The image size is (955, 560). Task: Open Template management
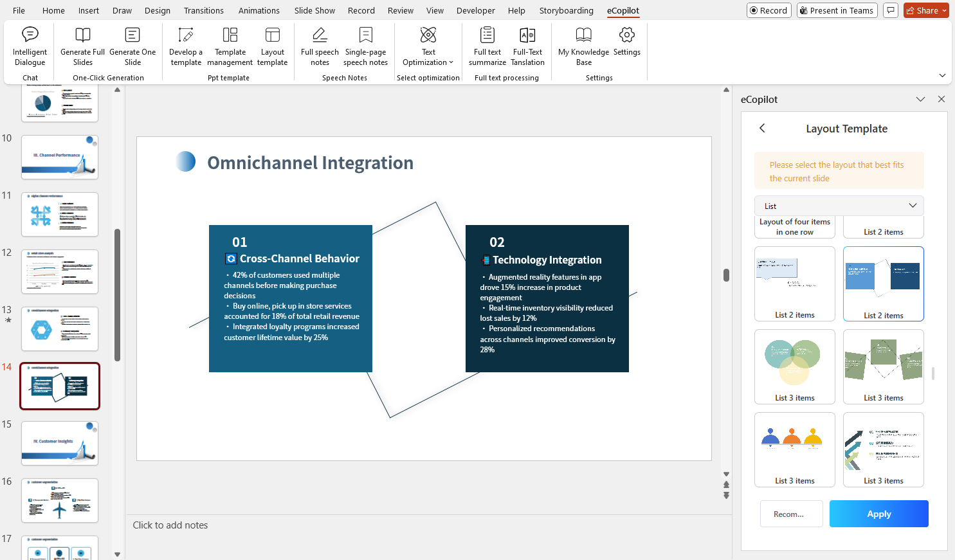click(230, 45)
